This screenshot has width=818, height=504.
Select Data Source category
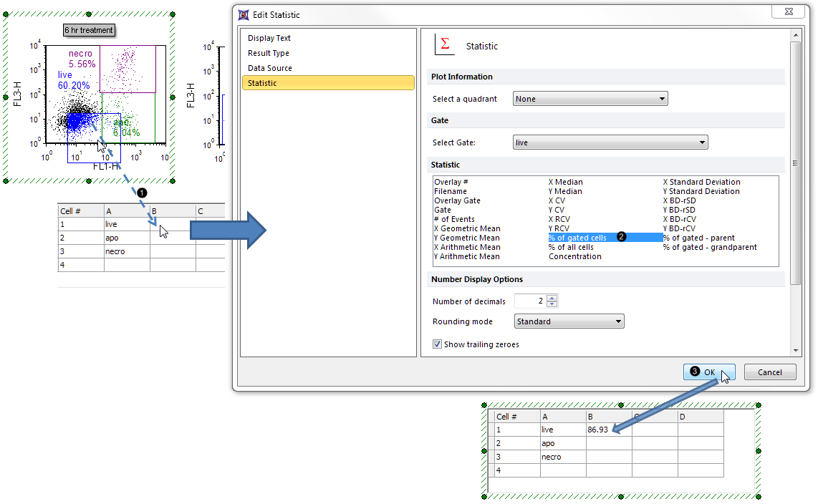click(x=270, y=68)
